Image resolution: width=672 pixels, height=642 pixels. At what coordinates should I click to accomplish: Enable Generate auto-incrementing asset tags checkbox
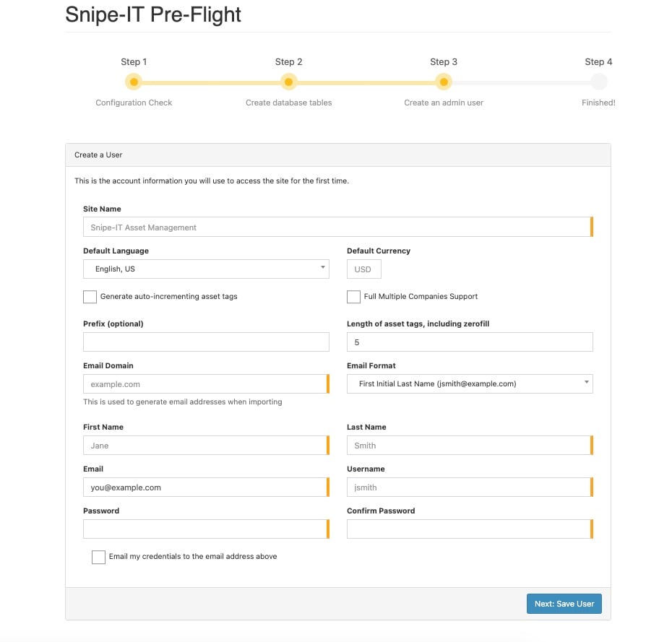pyautogui.click(x=90, y=297)
